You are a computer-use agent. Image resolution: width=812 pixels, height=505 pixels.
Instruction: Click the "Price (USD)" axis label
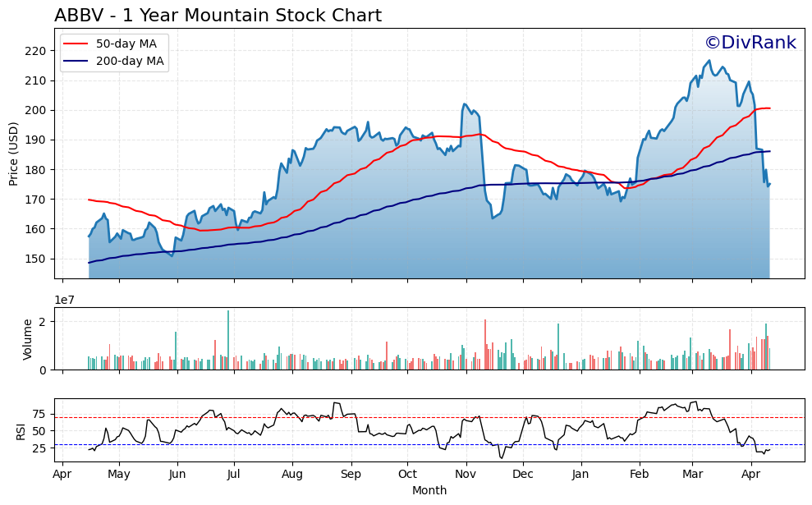pos(13,154)
